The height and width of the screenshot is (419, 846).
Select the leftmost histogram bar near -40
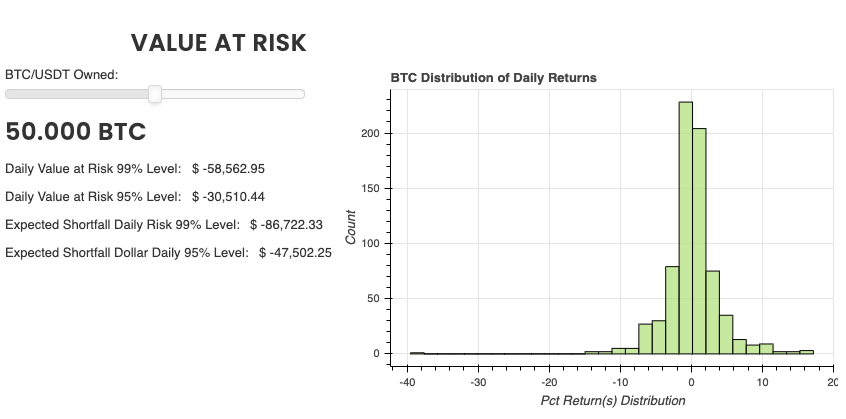[x=417, y=353]
